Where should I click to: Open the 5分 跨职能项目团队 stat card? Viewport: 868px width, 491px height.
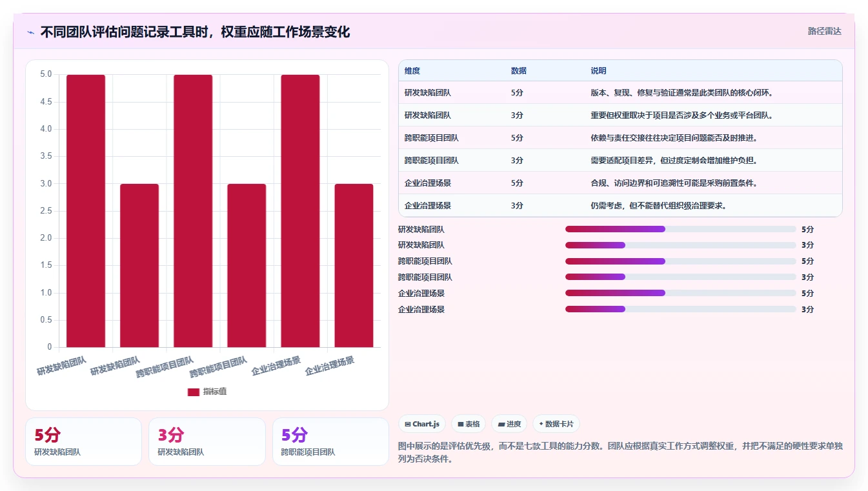(330, 441)
